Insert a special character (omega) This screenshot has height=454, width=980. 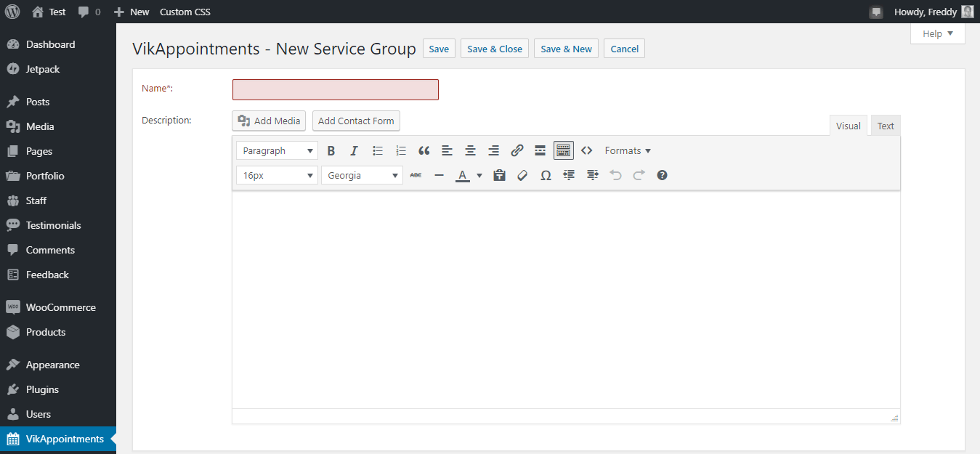coord(546,175)
